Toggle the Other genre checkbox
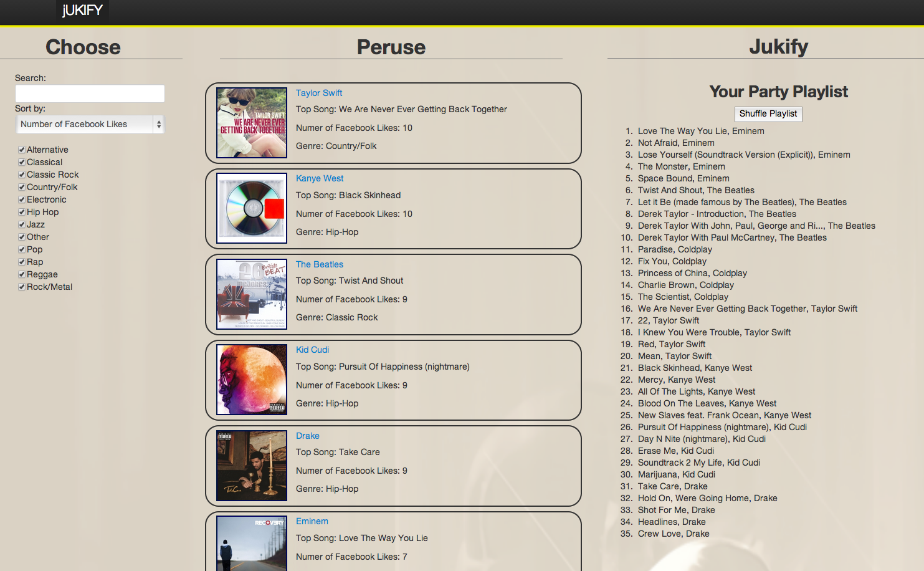The height and width of the screenshot is (571, 924). click(x=22, y=237)
